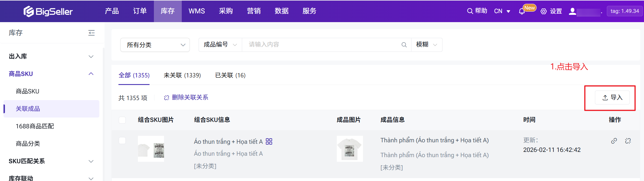644x181 pixels.
Task: Open the WMS top menu
Action: click(197, 11)
